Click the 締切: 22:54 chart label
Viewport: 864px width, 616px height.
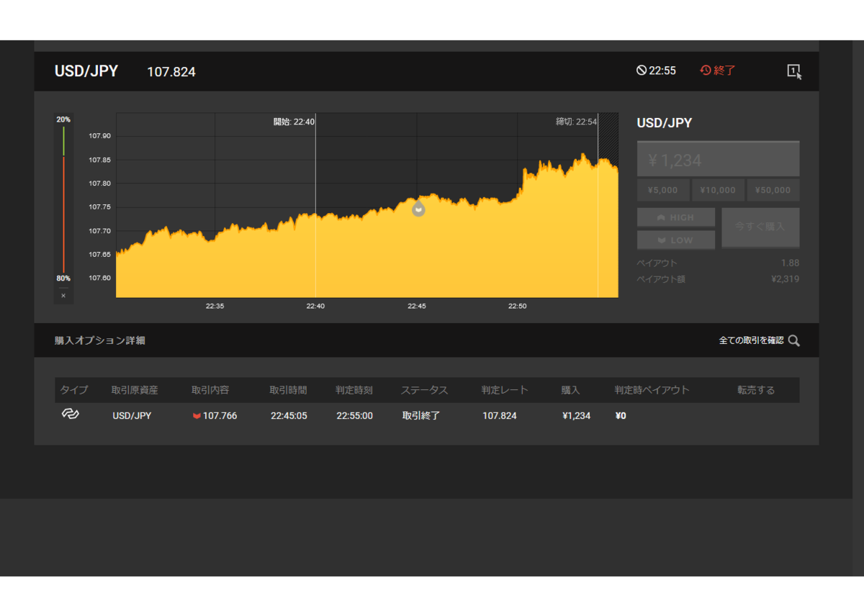(576, 122)
